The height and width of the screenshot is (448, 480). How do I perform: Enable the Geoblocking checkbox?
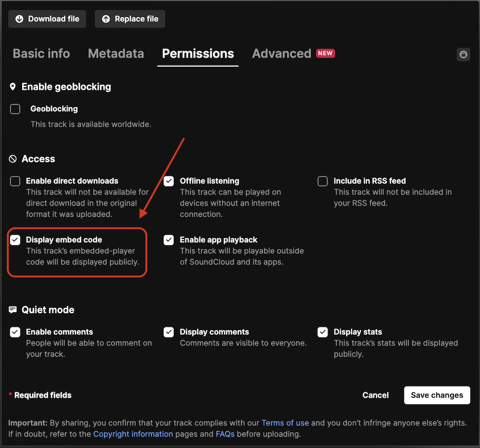[x=15, y=109]
